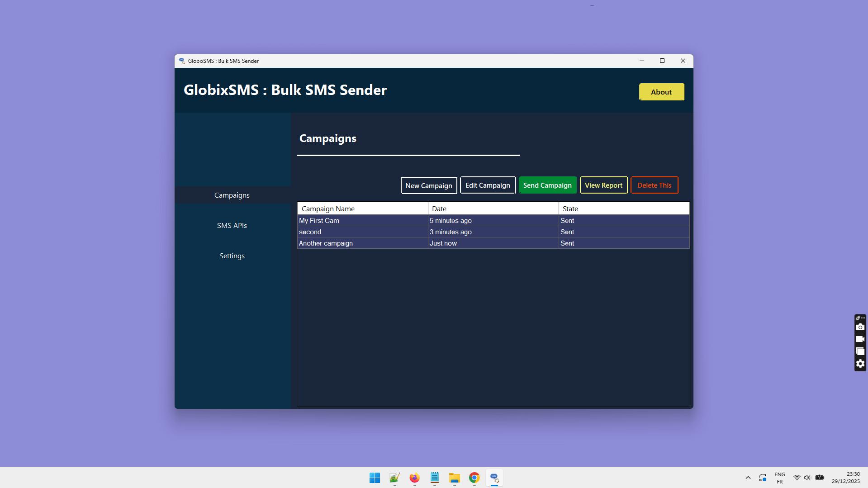The image size is (868, 488).
Task: Start the video recorder from floating toolbar
Action: tap(859, 339)
